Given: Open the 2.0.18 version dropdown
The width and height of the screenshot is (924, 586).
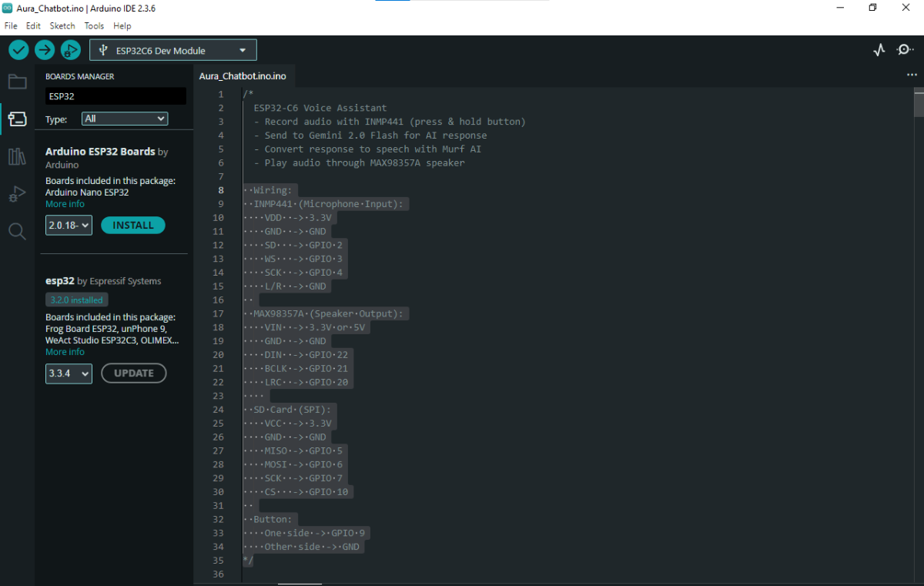Looking at the screenshot, I should [x=69, y=226].
